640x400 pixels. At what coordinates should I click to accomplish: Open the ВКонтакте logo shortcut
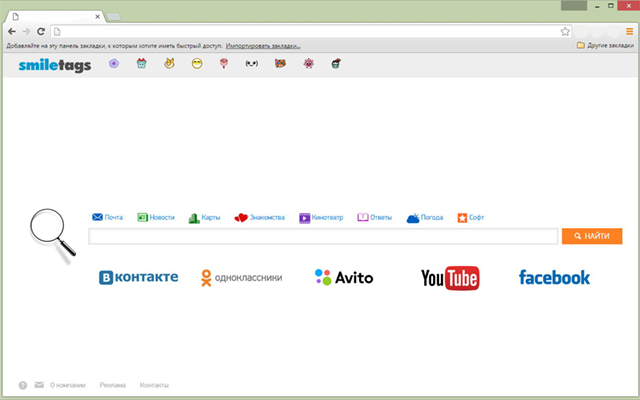click(139, 278)
